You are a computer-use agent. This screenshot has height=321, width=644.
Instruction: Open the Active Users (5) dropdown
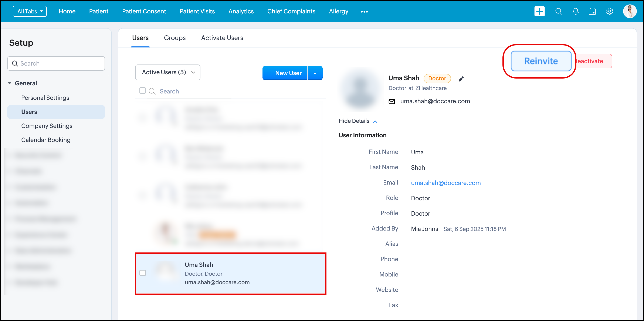coord(167,72)
